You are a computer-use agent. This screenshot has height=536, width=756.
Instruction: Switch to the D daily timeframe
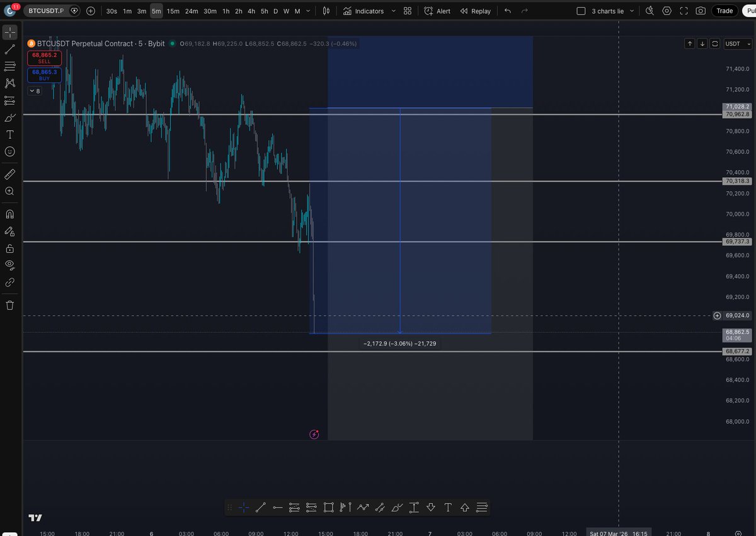(x=275, y=11)
